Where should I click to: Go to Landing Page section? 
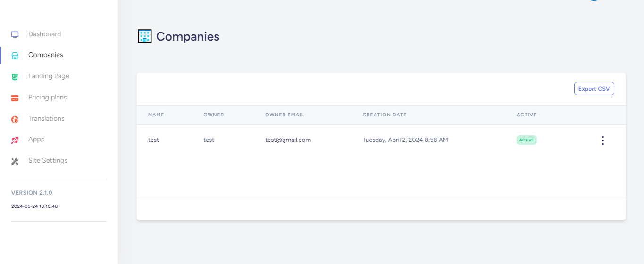click(49, 76)
